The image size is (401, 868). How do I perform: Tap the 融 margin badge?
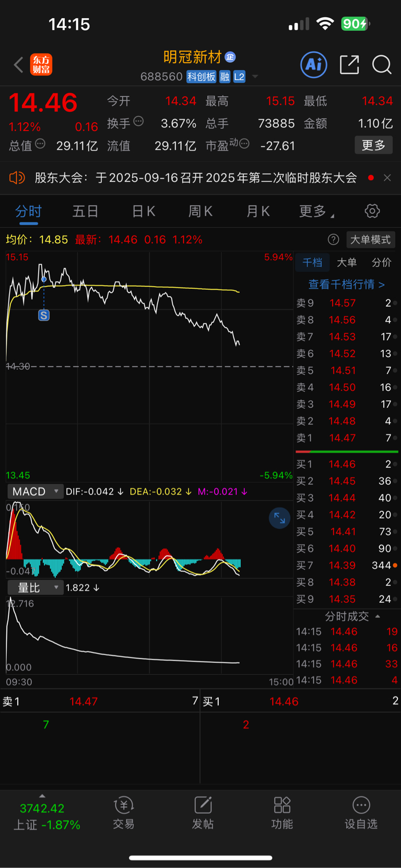225,77
